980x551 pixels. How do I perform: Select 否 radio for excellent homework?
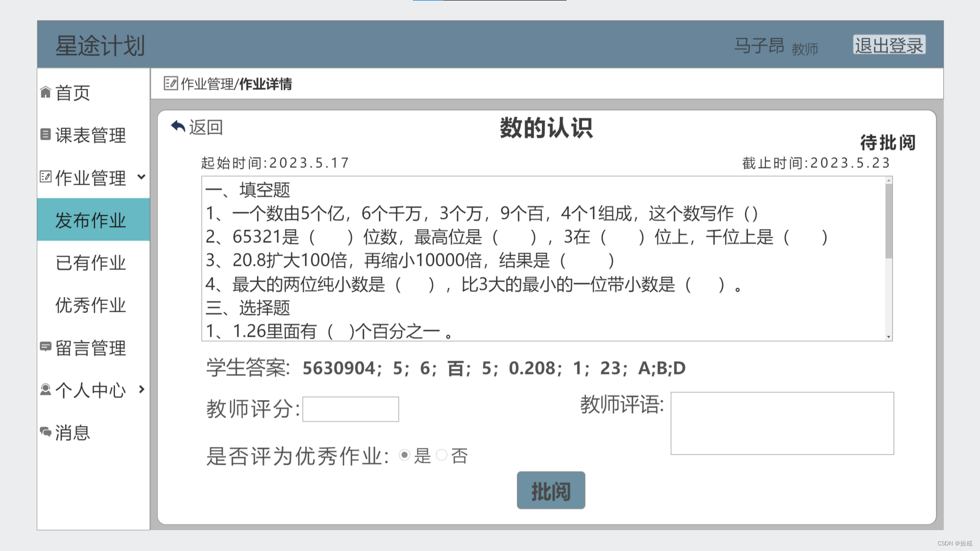[442, 455]
